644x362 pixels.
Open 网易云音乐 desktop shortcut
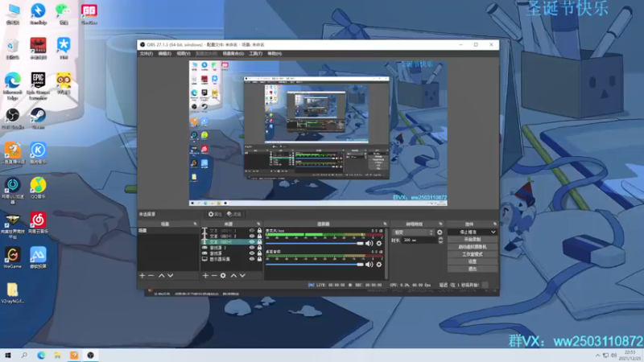[38, 223]
